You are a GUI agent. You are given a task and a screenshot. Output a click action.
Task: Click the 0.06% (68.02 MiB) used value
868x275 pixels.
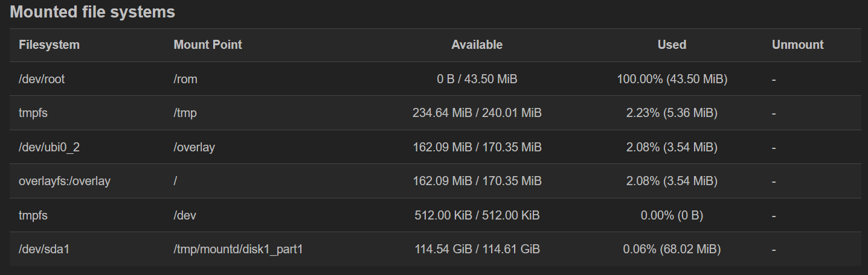tap(672, 249)
